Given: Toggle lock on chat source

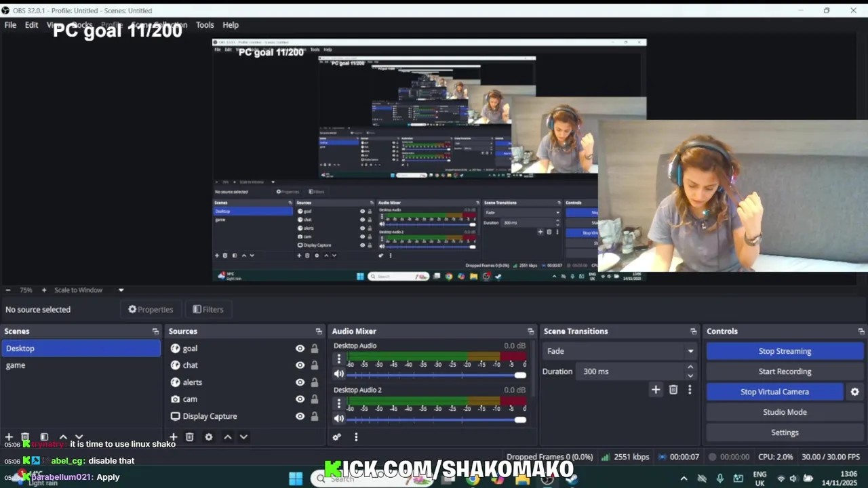Looking at the screenshot, I should [x=315, y=365].
